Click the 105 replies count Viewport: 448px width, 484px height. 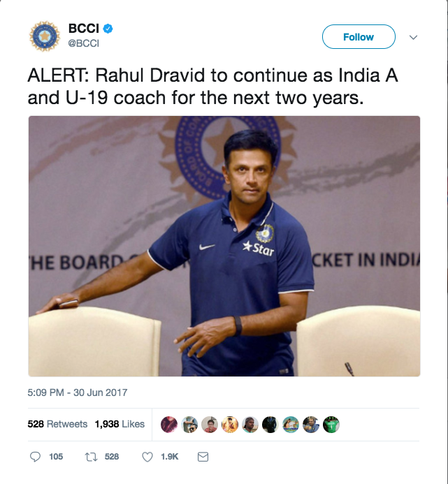(x=56, y=457)
